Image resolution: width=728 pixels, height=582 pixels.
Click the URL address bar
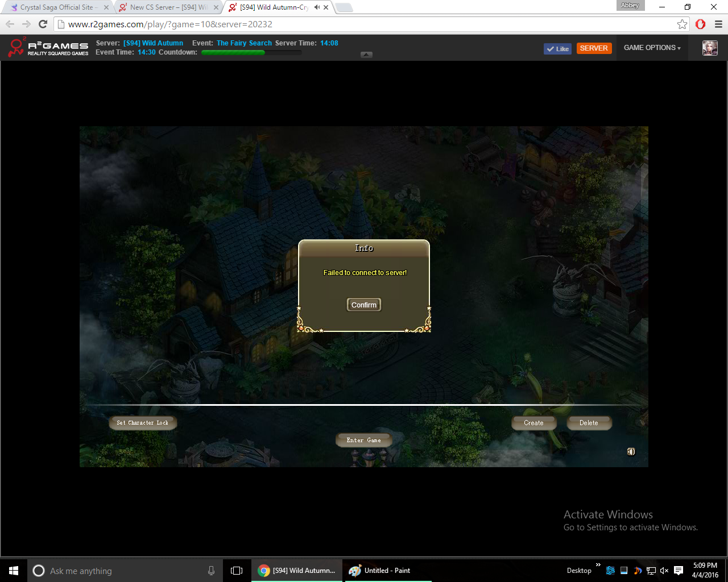pos(364,24)
